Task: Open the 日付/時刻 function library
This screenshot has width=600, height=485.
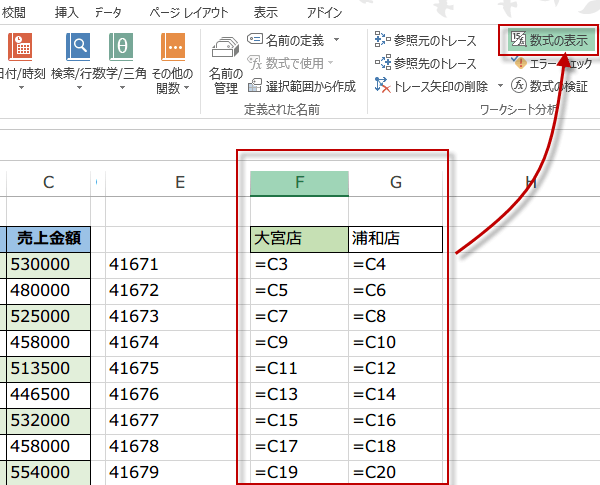Action: [x=22, y=58]
